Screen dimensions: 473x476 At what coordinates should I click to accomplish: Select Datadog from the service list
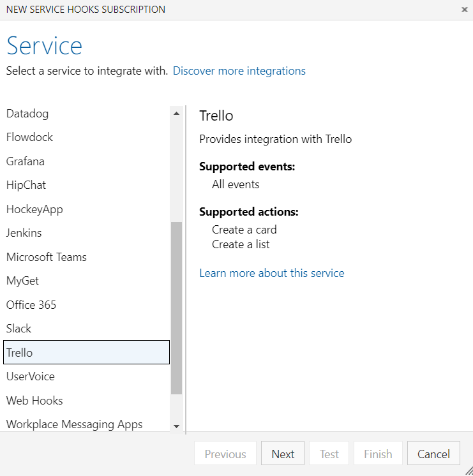click(x=27, y=114)
